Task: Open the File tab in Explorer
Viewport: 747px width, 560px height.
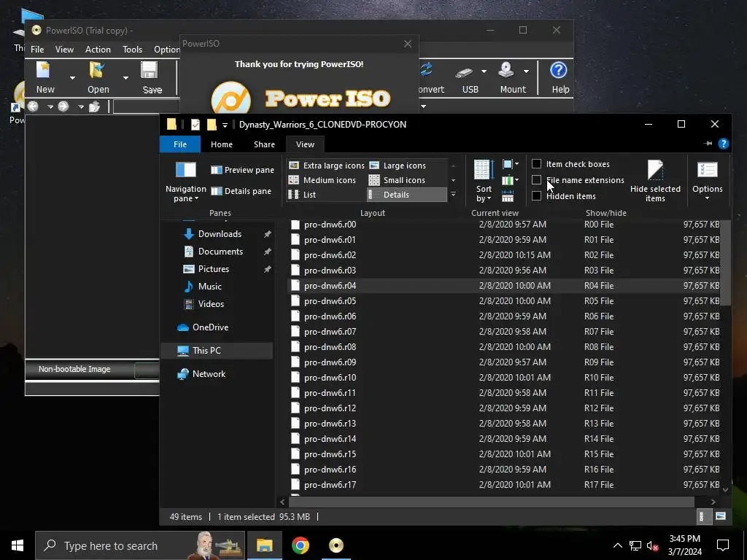Action: pyautogui.click(x=180, y=144)
